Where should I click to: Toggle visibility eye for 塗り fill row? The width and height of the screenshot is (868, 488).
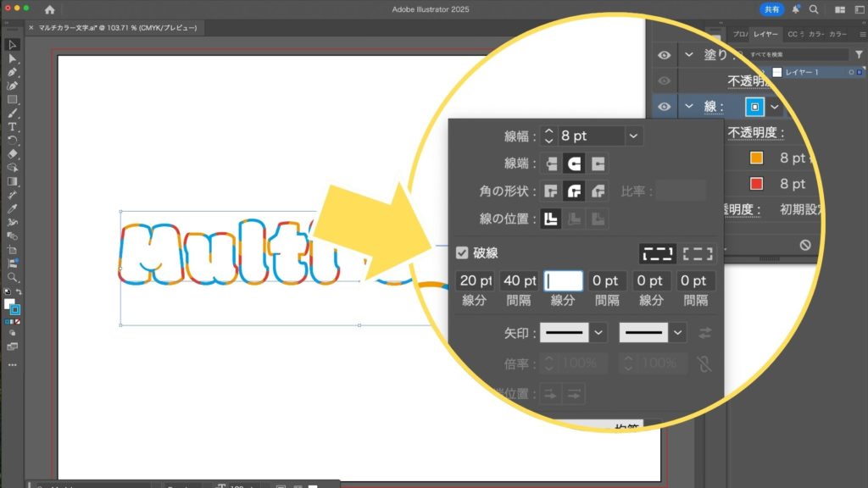click(665, 55)
